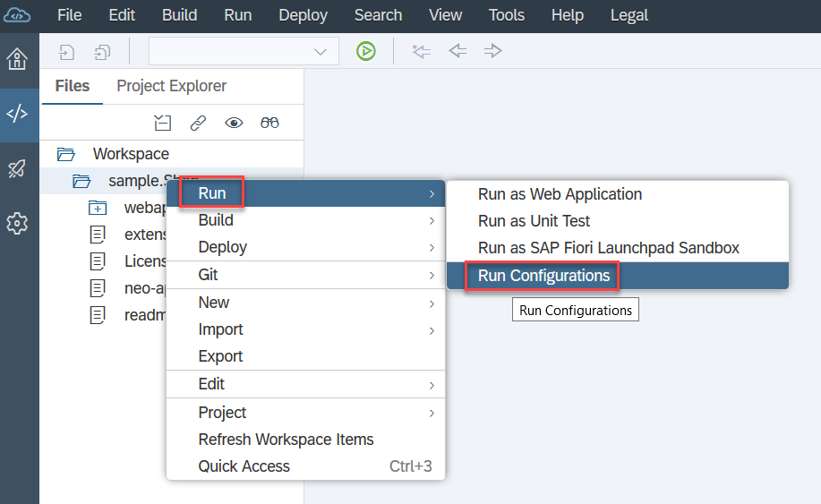Viewport: 821px width, 504px height.
Task: Choose Refresh Workspace Items
Action: coord(305,440)
